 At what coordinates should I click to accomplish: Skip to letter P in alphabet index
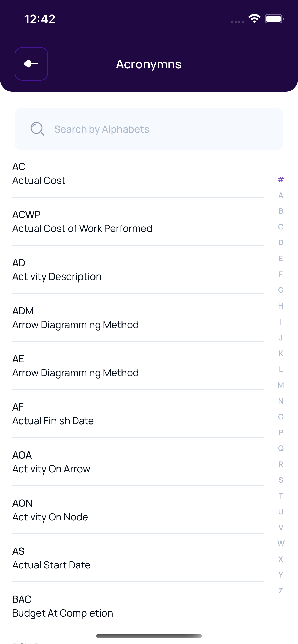(281, 432)
